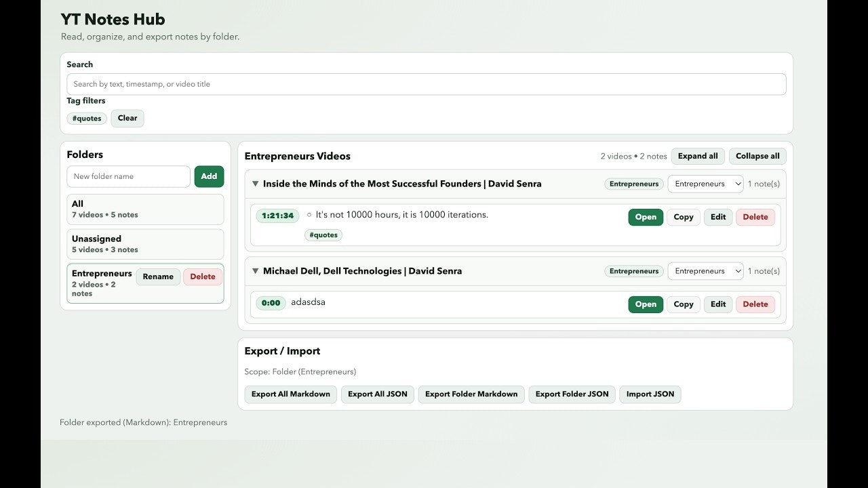Export All JSON
The width and height of the screenshot is (868, 488).
[x=378, y=394]
